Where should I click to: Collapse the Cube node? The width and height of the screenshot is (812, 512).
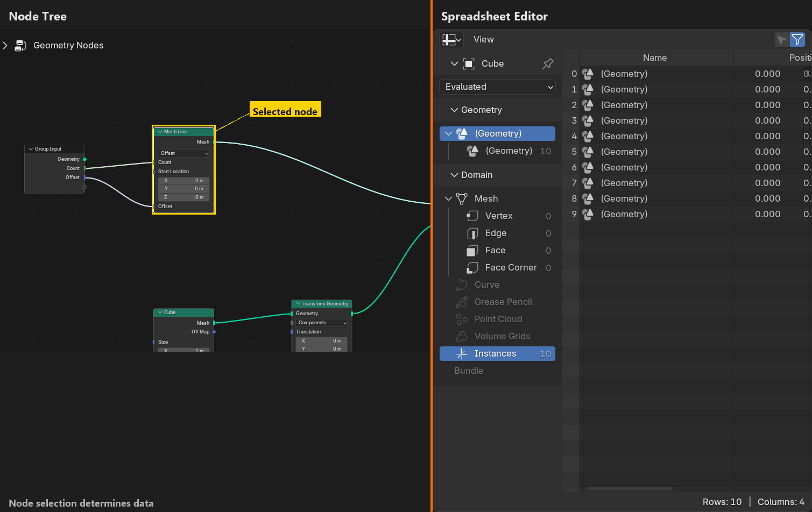click(160, 312)
